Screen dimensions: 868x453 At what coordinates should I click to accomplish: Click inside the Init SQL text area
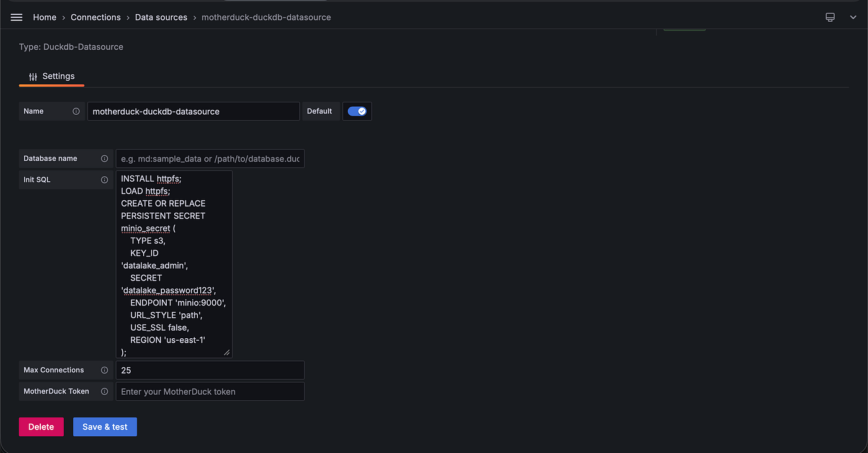(174, 264)
